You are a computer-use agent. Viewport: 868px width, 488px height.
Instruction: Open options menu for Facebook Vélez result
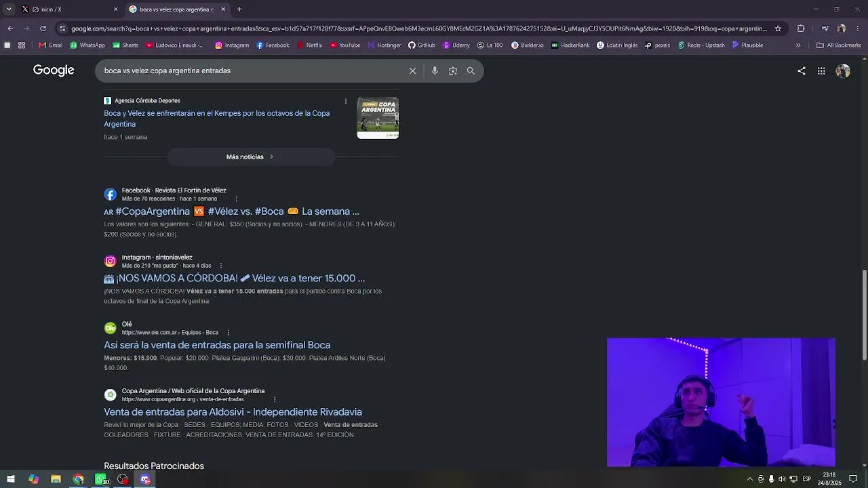237,199
